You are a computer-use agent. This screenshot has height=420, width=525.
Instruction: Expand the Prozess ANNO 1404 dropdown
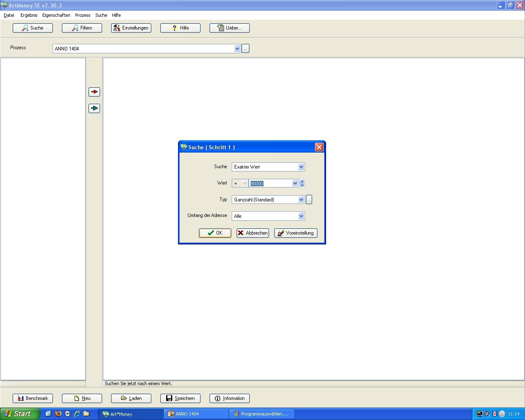237,48
